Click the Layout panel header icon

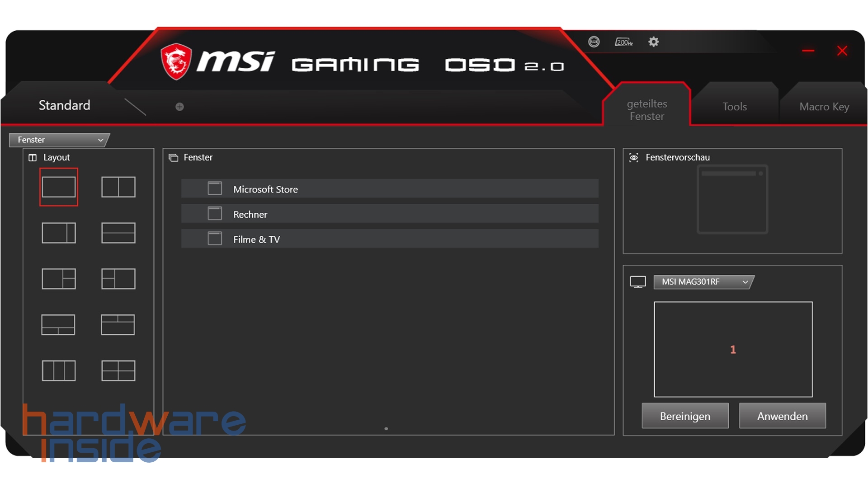point(33,158)
